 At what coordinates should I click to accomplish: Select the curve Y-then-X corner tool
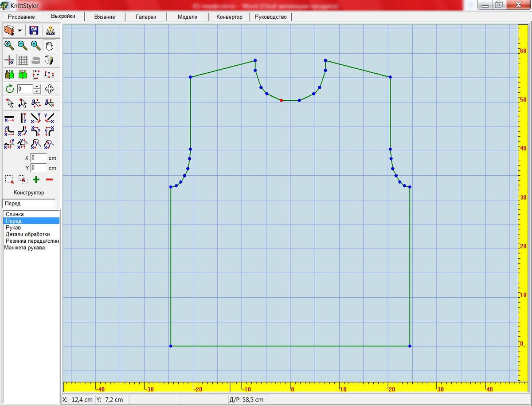[x=9, y=131]
